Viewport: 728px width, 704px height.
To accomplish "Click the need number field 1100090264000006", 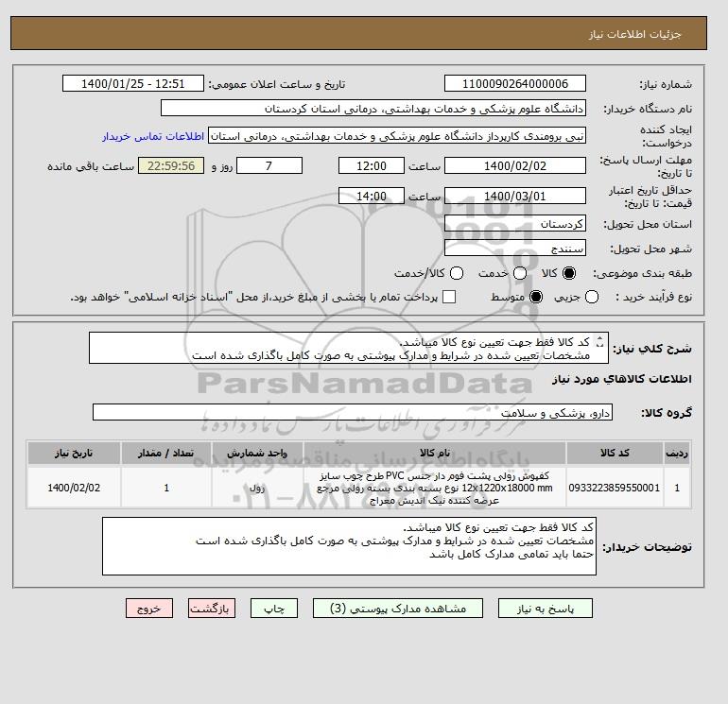I will (x=515, y=83).
